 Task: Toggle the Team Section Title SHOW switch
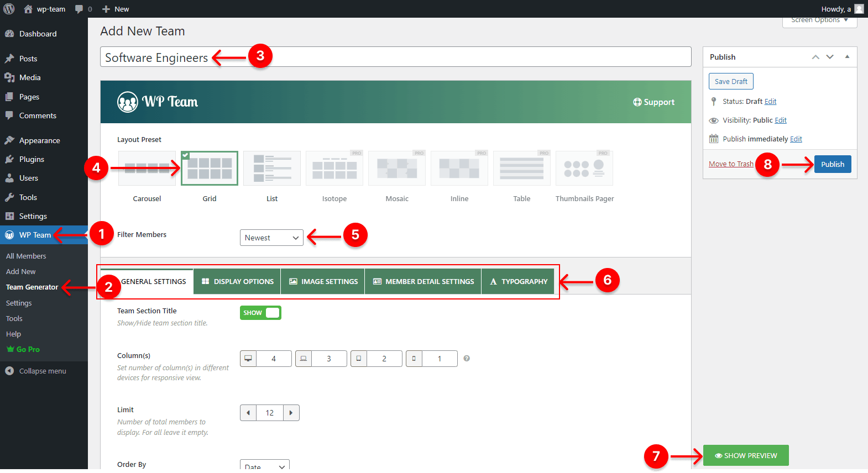click(260, 313)
